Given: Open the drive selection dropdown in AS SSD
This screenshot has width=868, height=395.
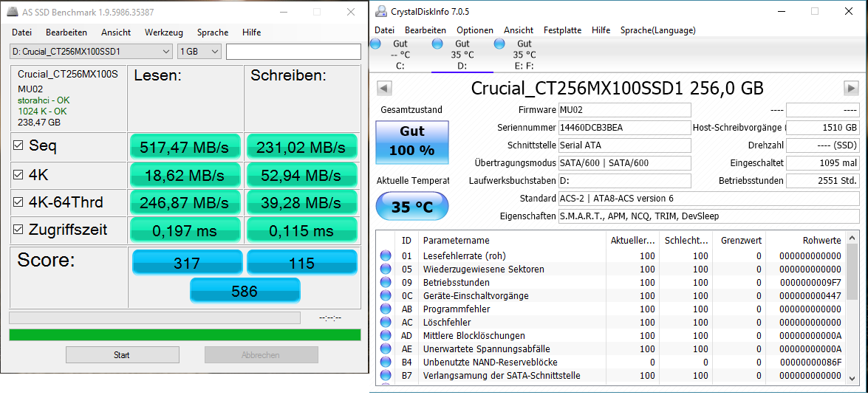Looking at the screenshot, I should [x=92, y=52].
